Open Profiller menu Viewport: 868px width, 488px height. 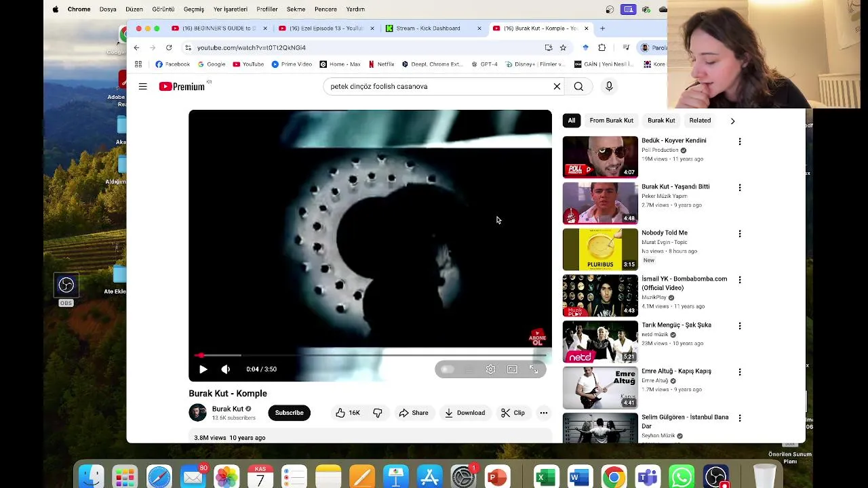coord(267,9)
